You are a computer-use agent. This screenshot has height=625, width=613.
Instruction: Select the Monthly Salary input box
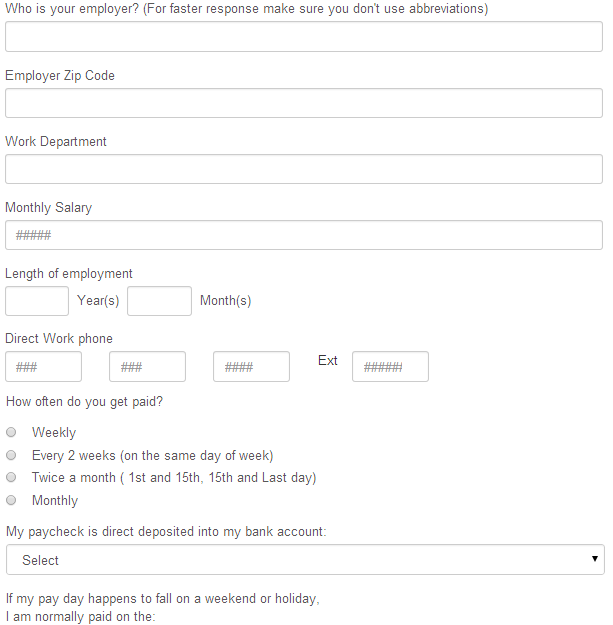(x=304, y=235)
